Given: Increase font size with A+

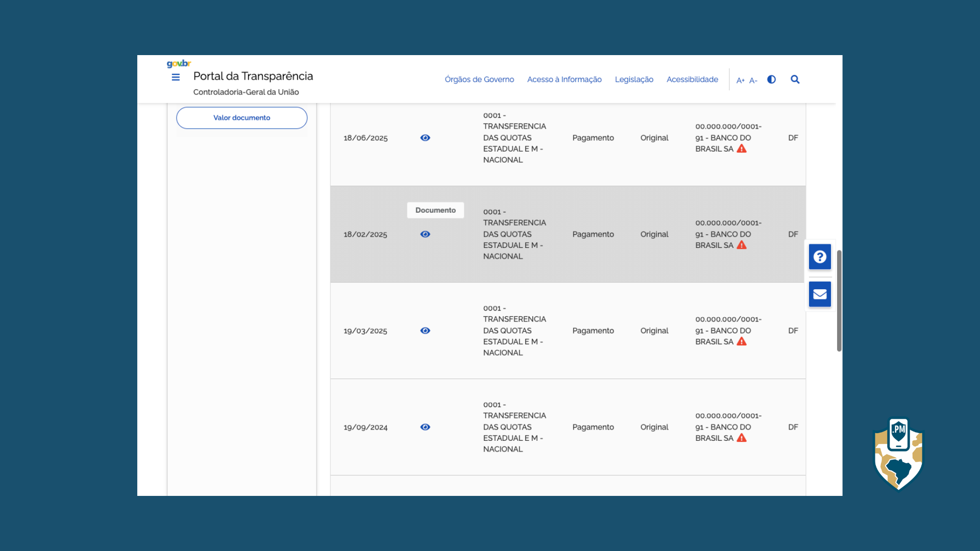Looking at the screenshot, I should coord(740,80).
